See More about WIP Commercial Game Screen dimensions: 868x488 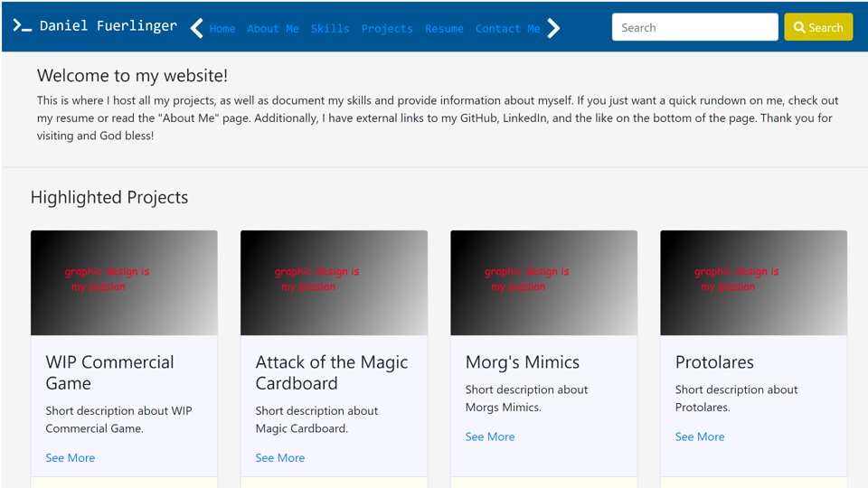71,458
